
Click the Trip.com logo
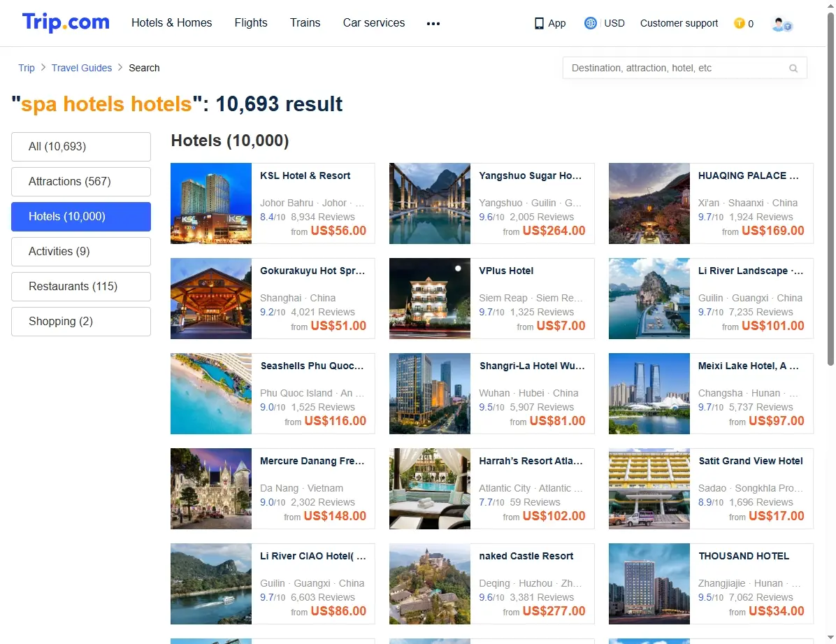coord(66,22)
